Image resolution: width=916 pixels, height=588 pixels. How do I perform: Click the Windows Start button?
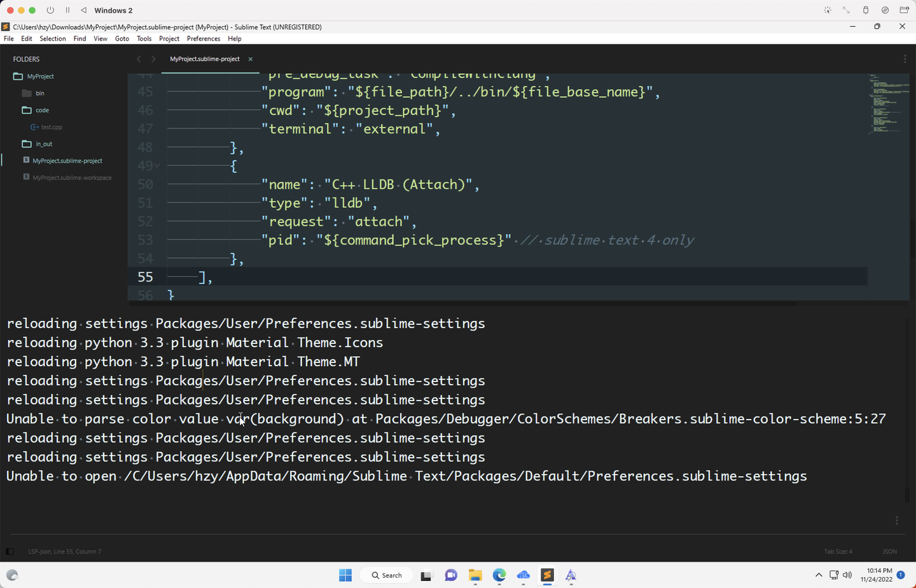pos(345,575)
